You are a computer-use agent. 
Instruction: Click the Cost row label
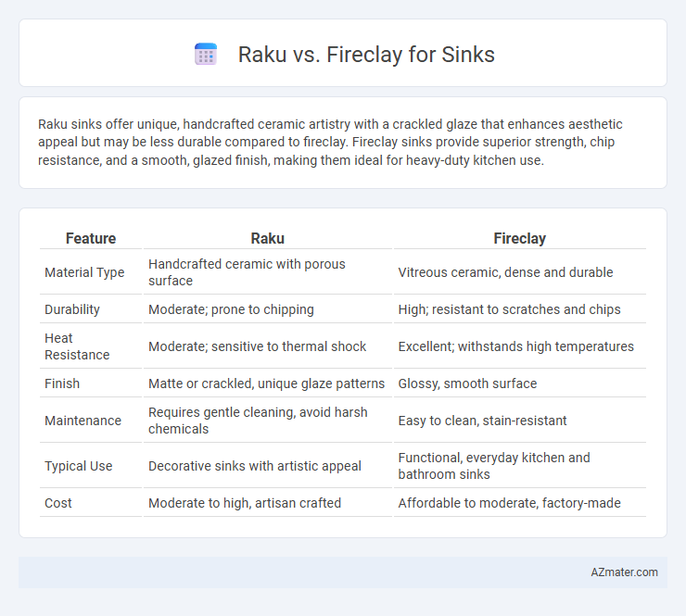click(x=57, y=503)
